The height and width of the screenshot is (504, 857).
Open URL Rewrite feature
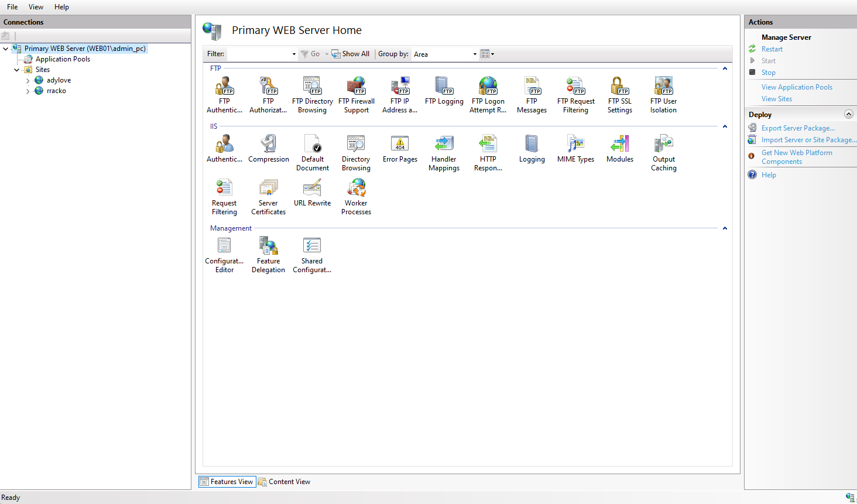point(312,193)
